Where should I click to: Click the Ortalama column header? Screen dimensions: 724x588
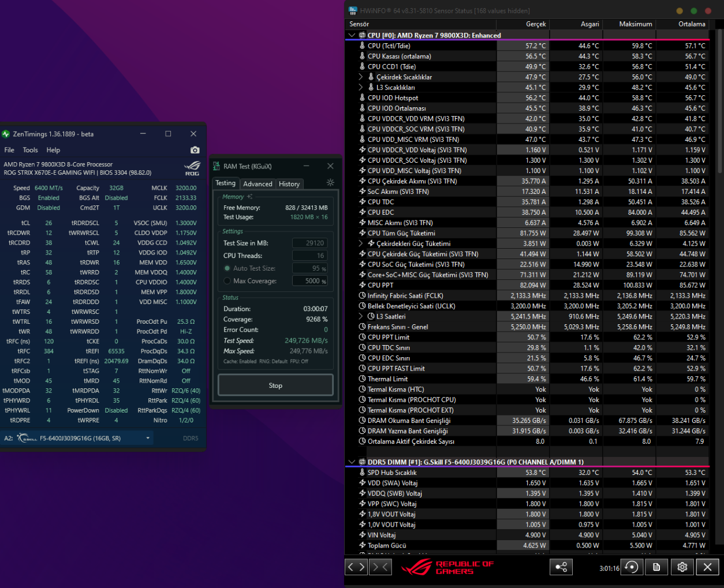click(x=682, y=24)
